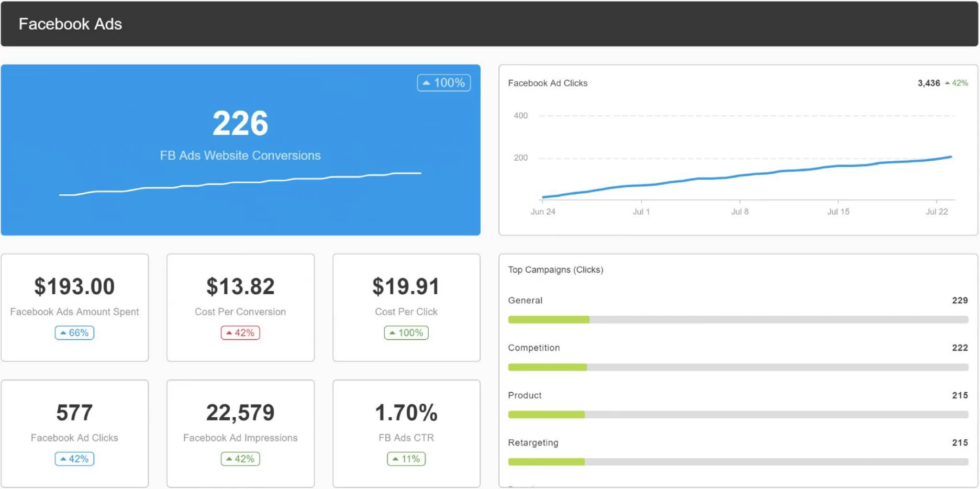Open the Facebook Ad Impressions card
Image resolution: width=980 pixels, height=489 pixels.
pyautogui.click(x=240, y=433)
